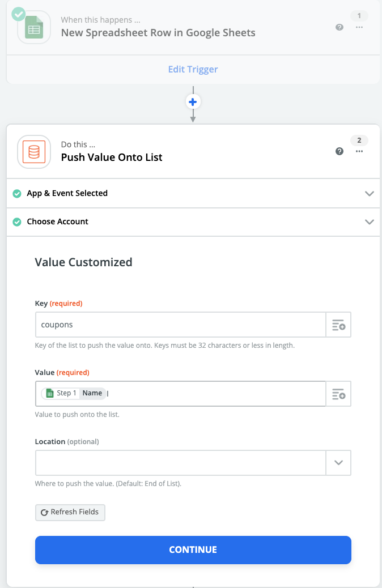Click the help icon on trigger step

pyautogui.click(x=339, y=27)
